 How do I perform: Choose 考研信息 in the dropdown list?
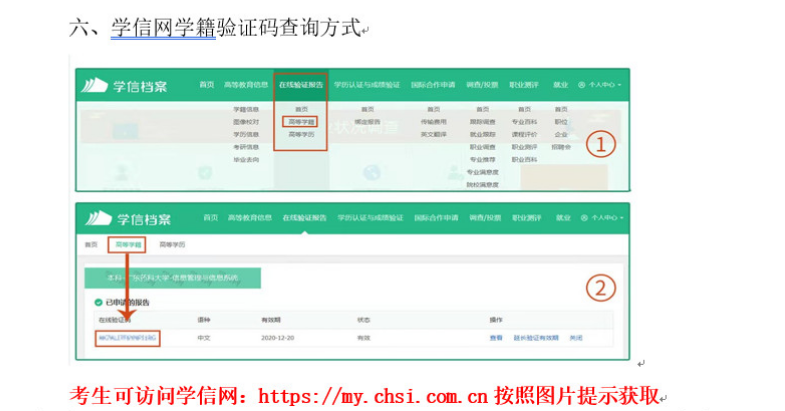coord(246,147)
